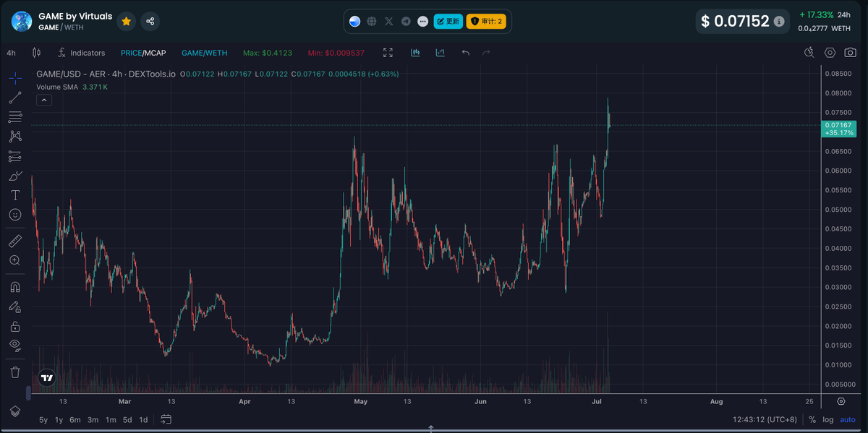Viewport: 868px width, 433px height.
Task: Open the 4h interval selector
Action: 11,53
